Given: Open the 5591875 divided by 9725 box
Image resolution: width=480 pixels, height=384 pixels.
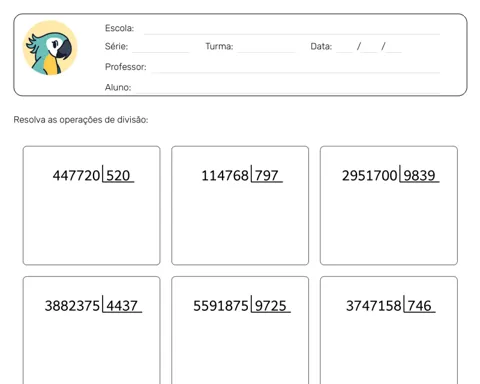Looking at the screenshot, I should [x=240, y=330].
